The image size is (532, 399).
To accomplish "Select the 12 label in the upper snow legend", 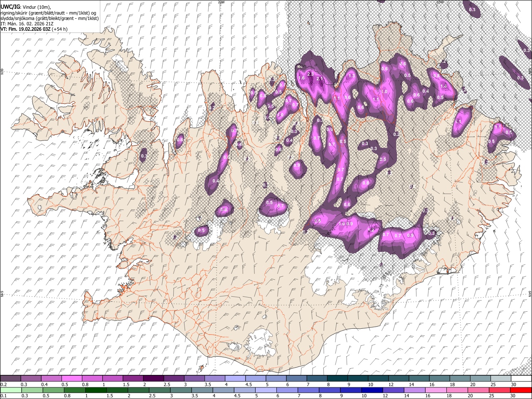I will click(391, 384).
